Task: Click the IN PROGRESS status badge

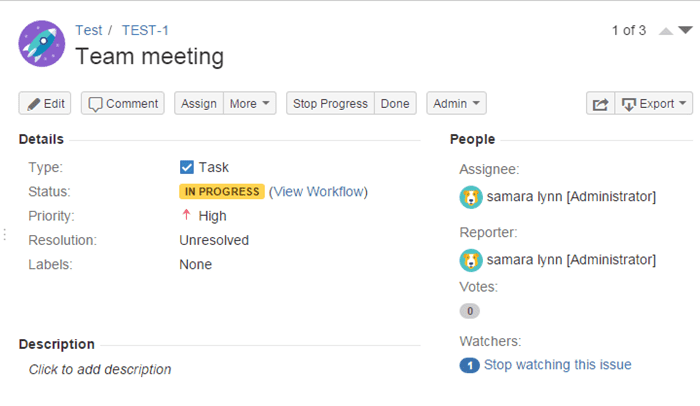Action: 222,192
